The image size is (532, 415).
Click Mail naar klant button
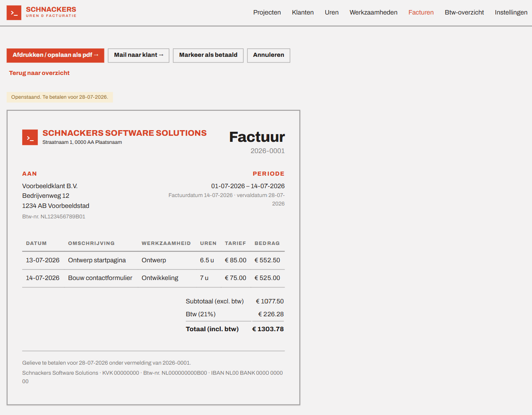[x=139, y=55]
